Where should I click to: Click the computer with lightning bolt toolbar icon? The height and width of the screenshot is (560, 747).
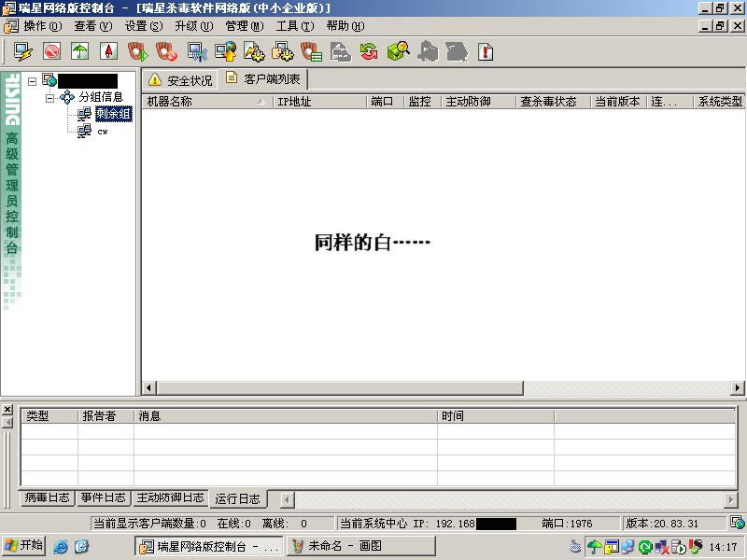click(x=22, y=51)
